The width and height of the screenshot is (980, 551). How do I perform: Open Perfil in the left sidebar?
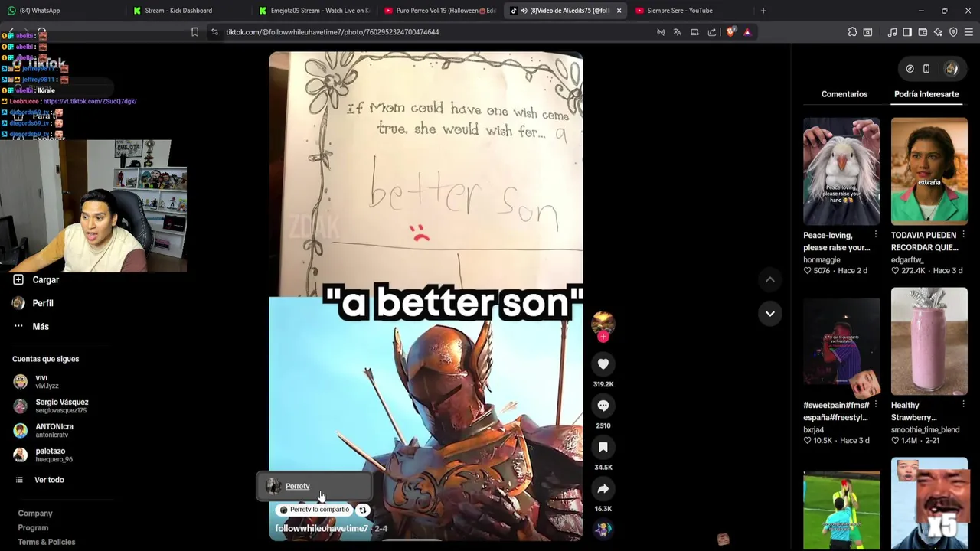[x=43, y=303]
